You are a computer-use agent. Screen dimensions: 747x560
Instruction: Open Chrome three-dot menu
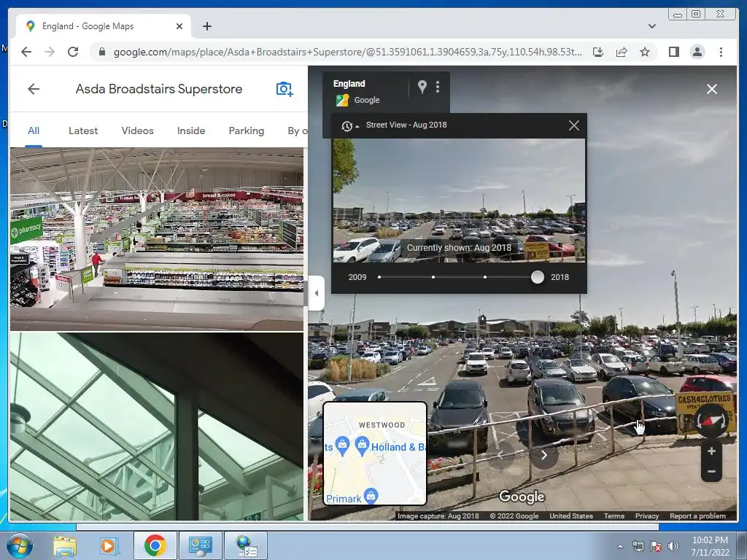point(721,52)
